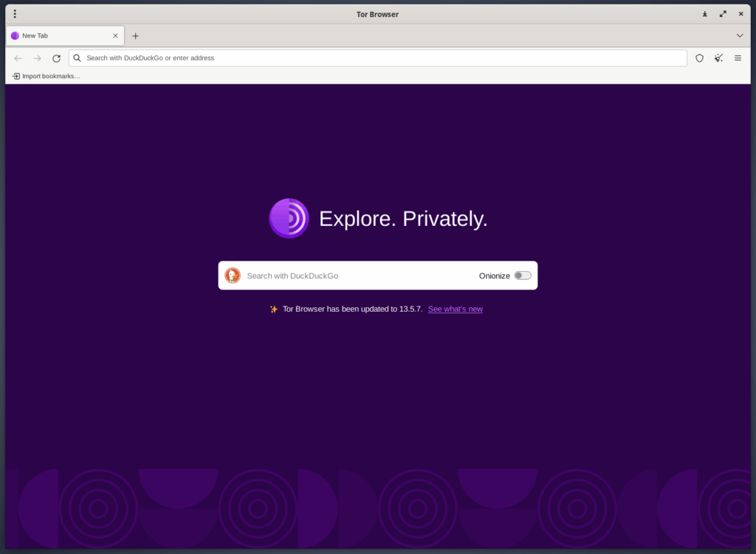
Task: Focus the address bar search field
Action: coord(377,58)
